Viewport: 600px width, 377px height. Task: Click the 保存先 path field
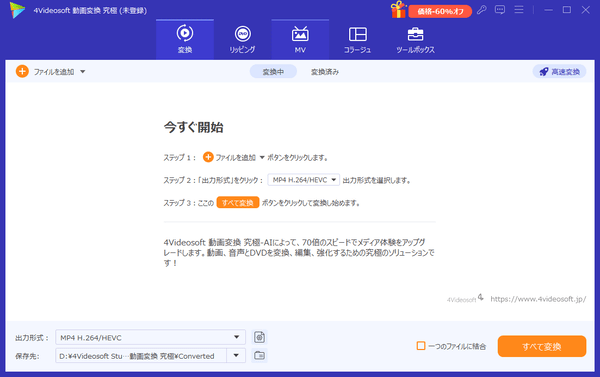pos(141,356)
